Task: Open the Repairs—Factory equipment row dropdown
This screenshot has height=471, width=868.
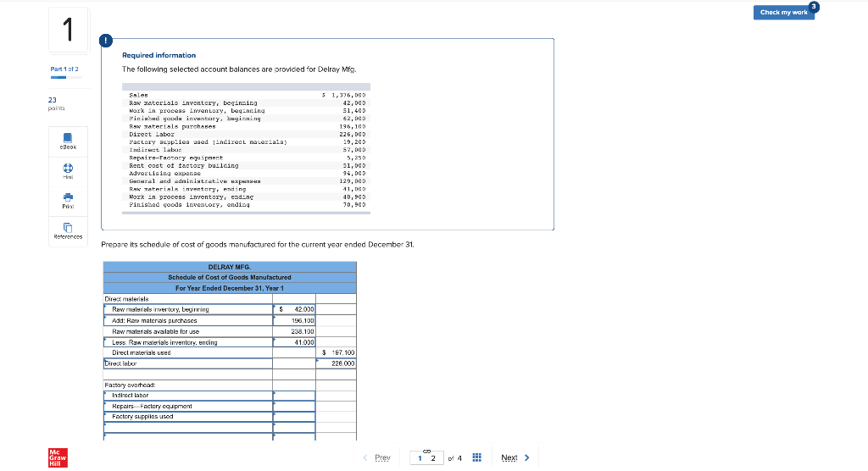Action: click(x=187, y=407)
